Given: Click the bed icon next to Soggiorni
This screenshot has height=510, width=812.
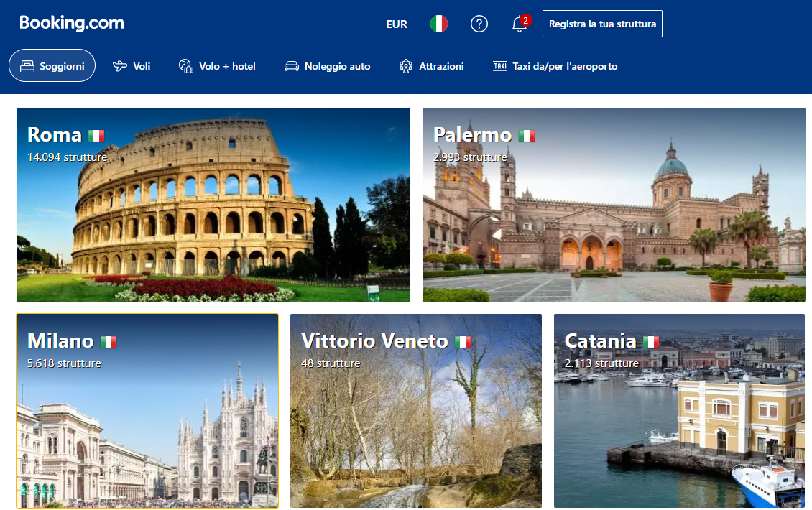Looking at the screenshot, I should pyautogui.click(x=27, y=66).
